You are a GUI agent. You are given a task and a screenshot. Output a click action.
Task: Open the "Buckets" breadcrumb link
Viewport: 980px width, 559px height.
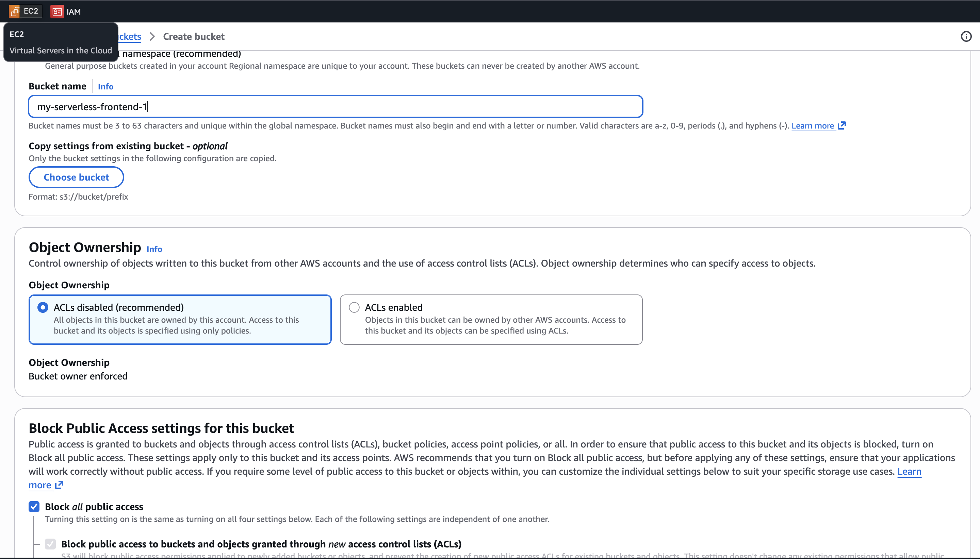click(x=129, y=36)
